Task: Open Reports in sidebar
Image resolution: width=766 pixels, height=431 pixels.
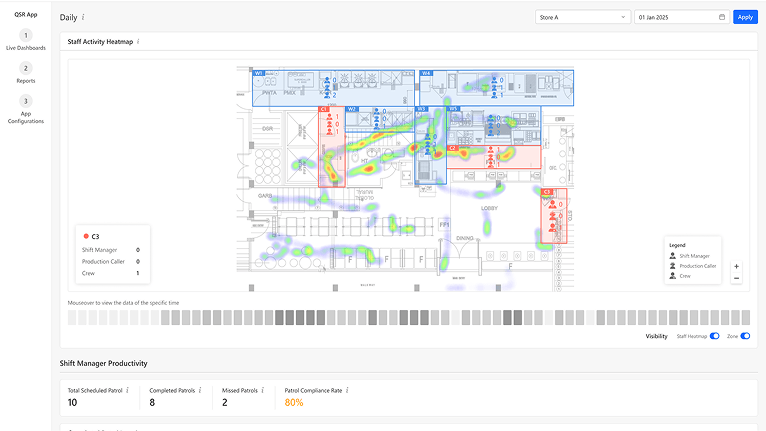Action: click(26, 73)
